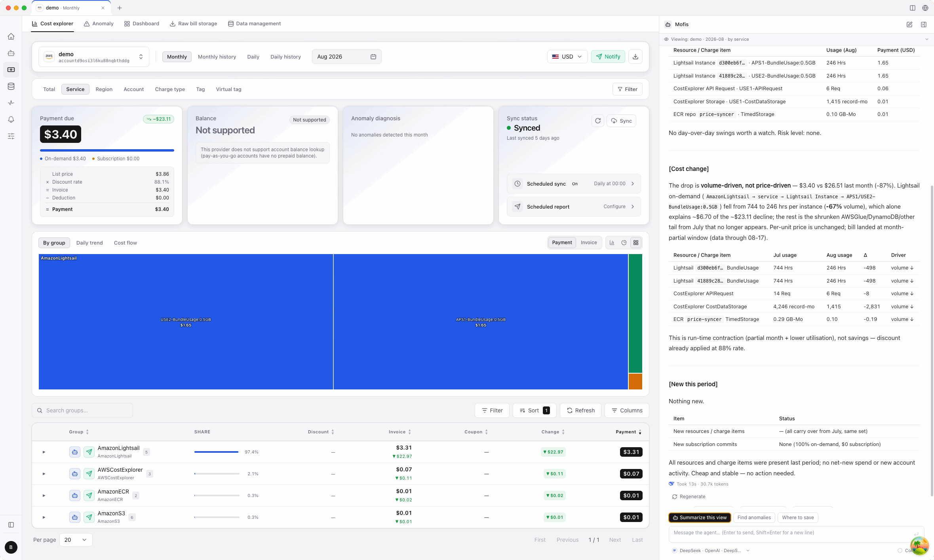Open the table Columns button

pos(627,410)
